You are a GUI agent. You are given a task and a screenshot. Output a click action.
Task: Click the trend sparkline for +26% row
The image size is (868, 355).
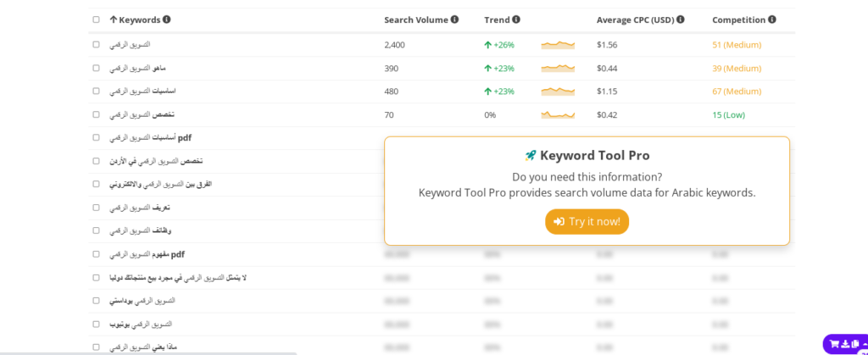point(558,45)
